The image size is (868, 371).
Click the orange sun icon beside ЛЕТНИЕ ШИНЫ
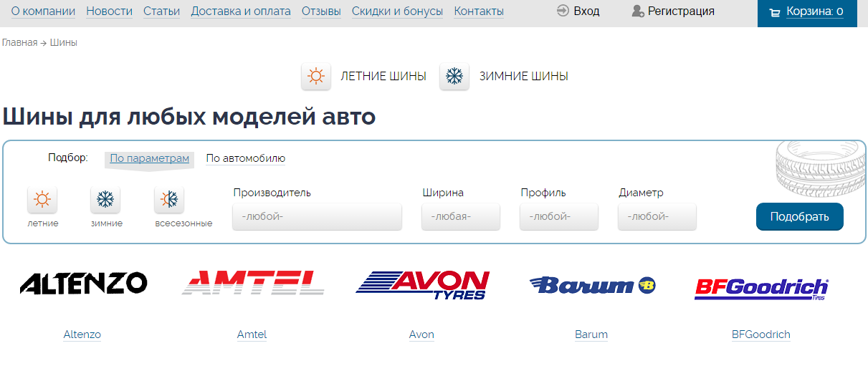tap(316, 76)
